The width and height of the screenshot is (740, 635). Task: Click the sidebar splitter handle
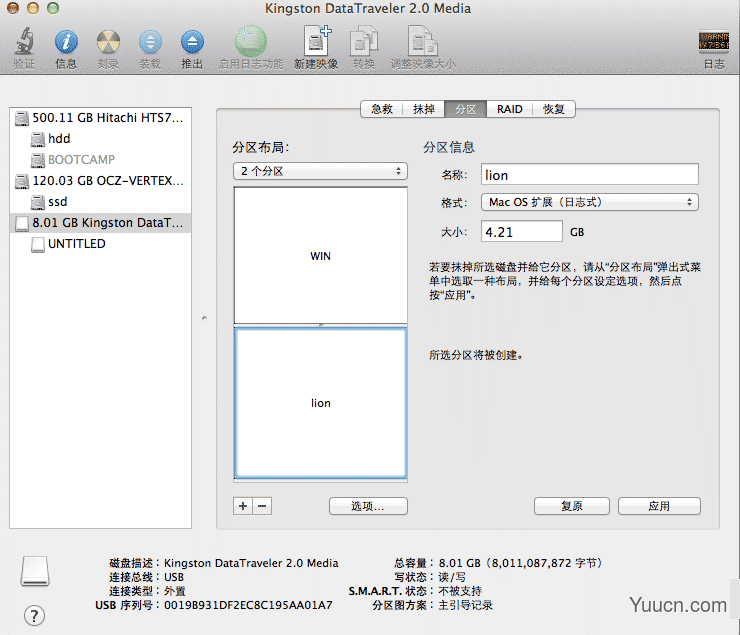click(204, 318)
